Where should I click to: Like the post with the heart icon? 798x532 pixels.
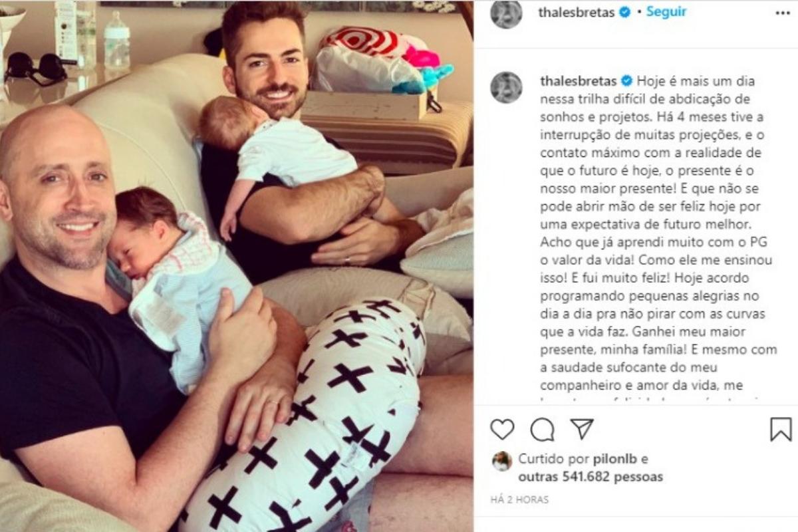(502, 430)
